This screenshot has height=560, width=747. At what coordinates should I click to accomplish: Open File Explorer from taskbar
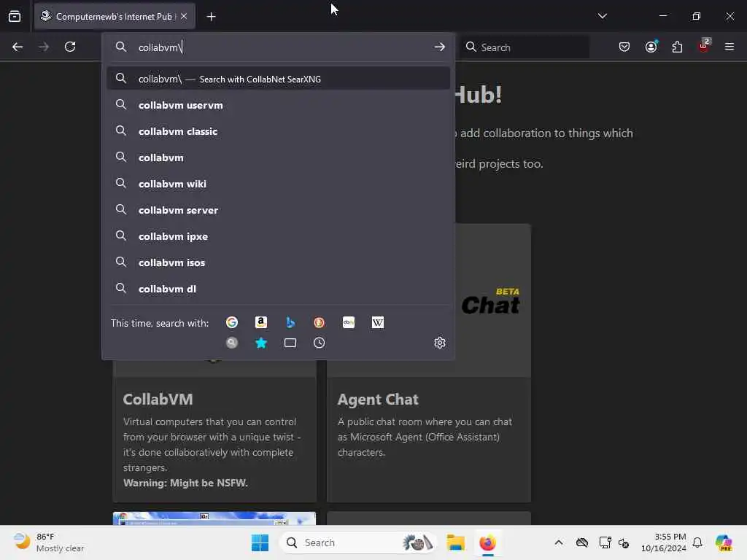tap(455, 542)
